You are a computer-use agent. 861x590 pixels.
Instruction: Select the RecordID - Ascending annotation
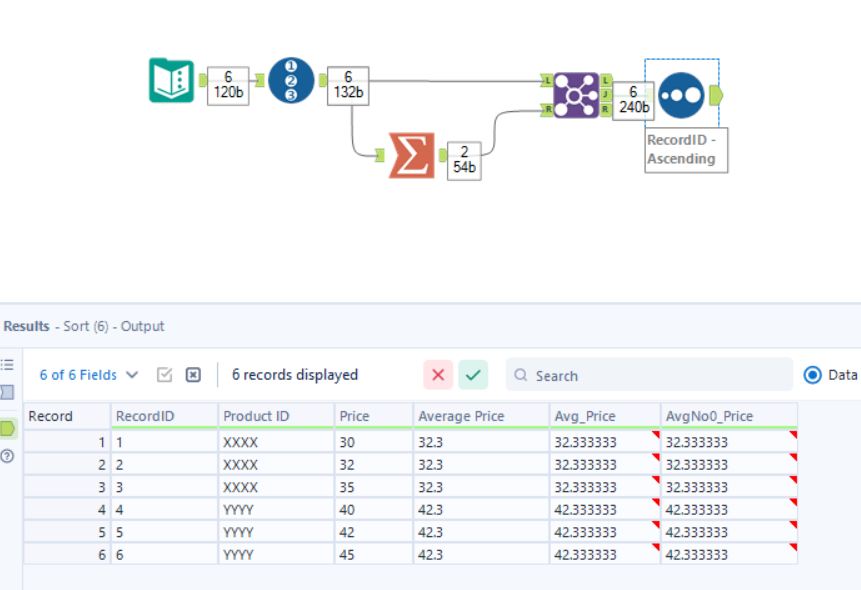pyautogui.click(x=685, y=151)
